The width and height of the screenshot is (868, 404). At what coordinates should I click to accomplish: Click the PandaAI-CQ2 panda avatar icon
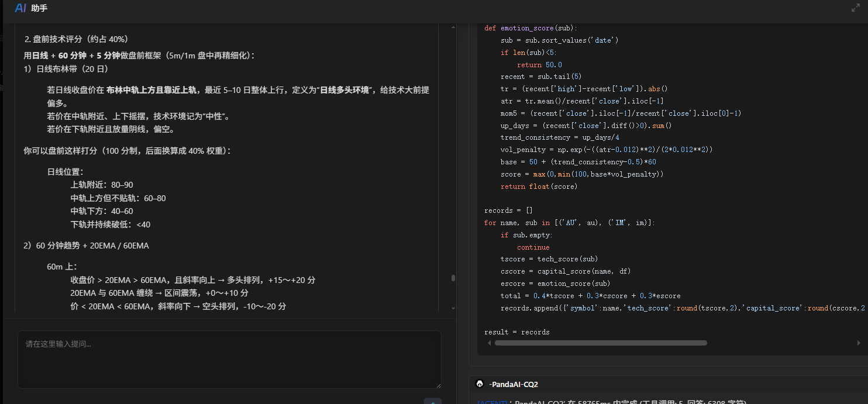coord(480,384)
